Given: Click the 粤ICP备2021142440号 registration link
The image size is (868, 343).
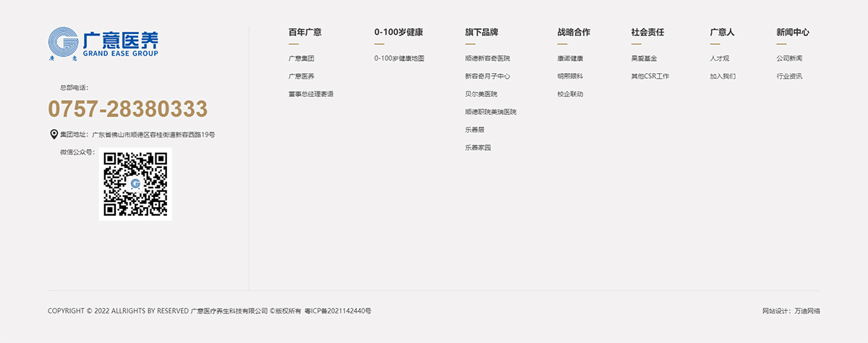Looking at the screenshot, I should point(338,311).
